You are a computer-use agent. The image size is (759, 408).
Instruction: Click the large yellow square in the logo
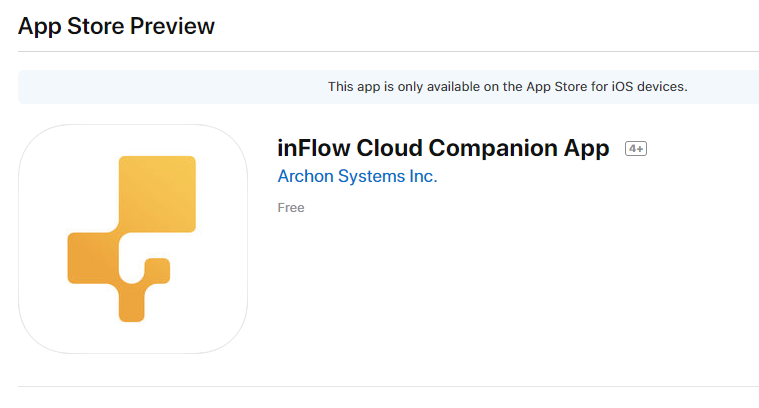click(157, 194)
